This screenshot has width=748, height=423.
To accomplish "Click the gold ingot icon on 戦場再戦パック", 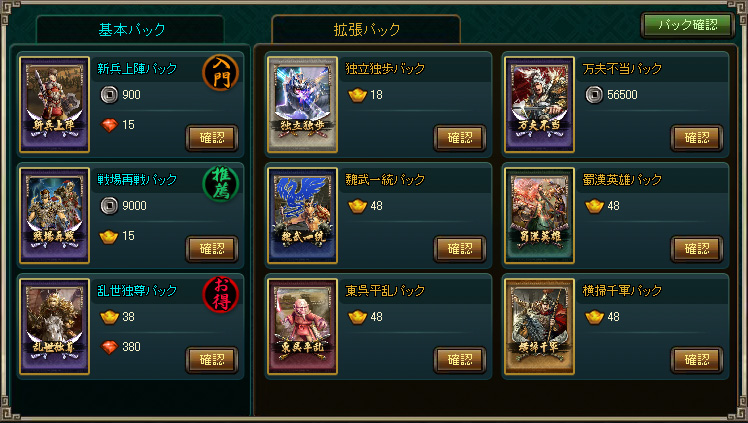I will click(109, 236).
